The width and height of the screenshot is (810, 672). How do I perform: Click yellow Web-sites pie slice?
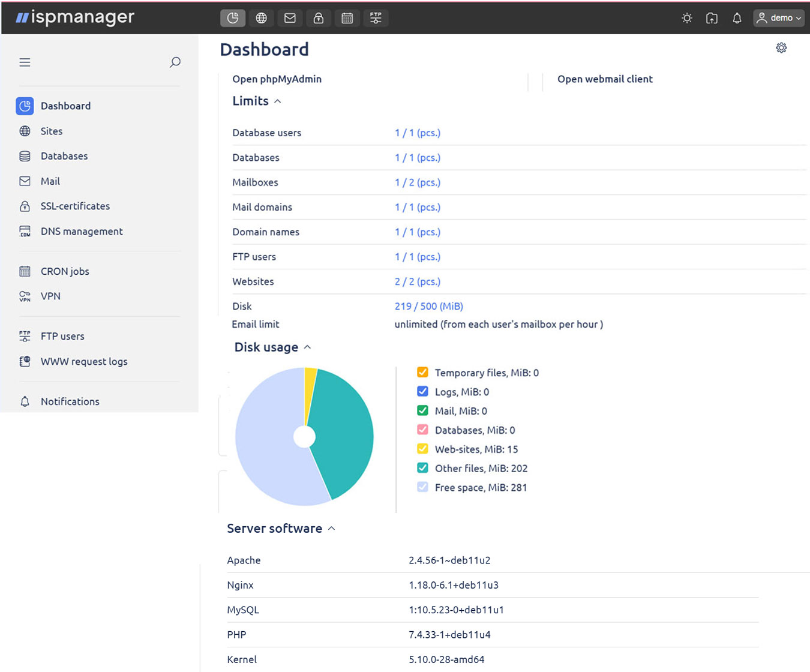310,393
